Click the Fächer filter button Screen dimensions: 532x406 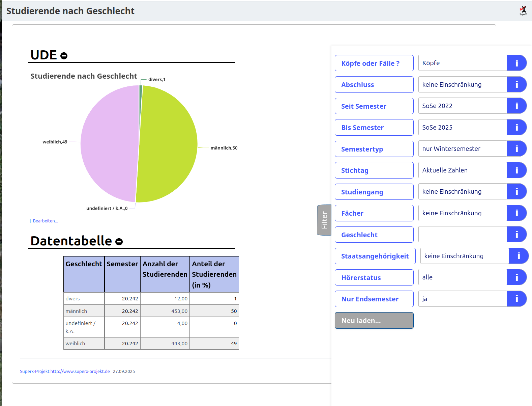pyautogui.click(x=374, y=213)
